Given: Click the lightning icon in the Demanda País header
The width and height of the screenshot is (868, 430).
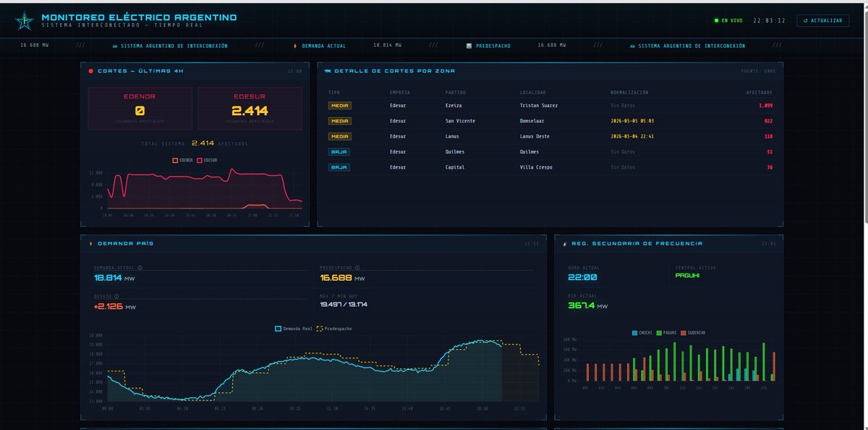Looking at the screenshot, I should [x=90, y=243].
